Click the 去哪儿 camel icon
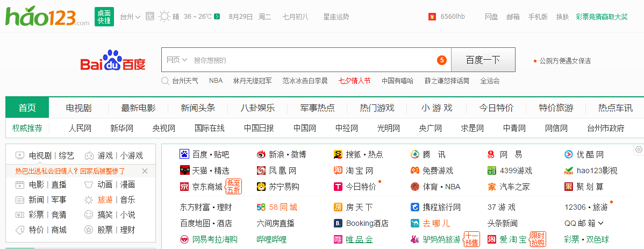644x249 pixels. click(415, 224)
